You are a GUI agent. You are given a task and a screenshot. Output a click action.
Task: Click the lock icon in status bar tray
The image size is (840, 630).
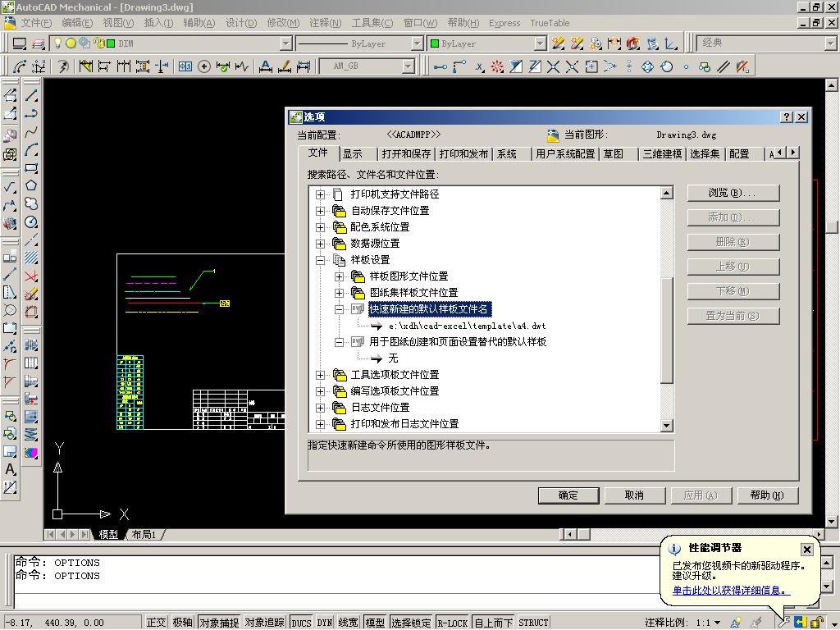pos(817,622)
